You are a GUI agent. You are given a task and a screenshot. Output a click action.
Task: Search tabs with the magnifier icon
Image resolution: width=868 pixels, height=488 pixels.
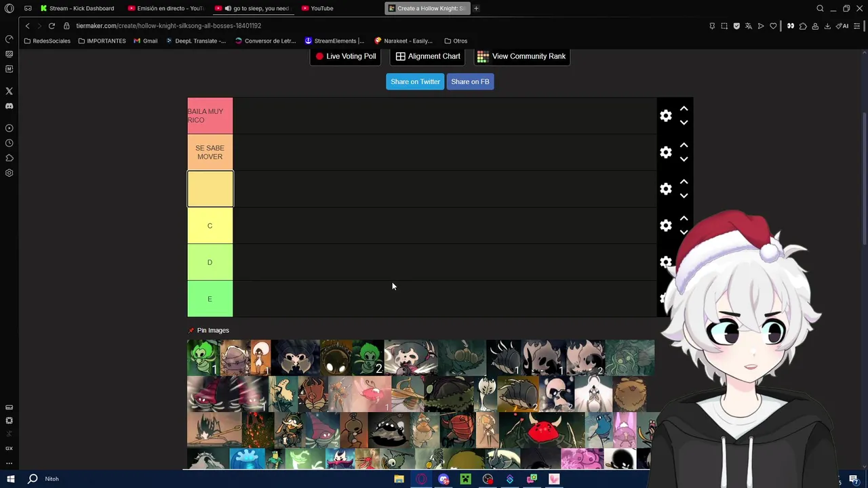pos(820,8)
